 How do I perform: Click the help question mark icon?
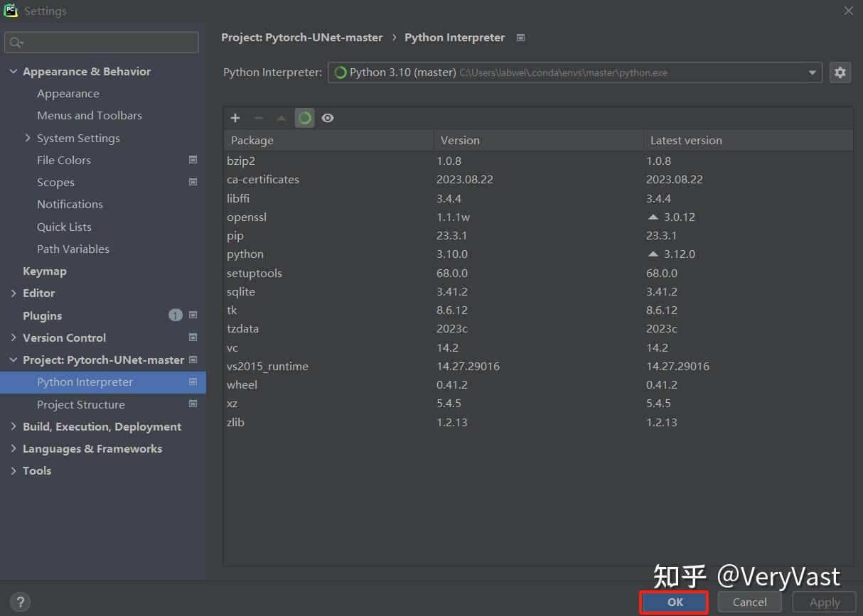pyautogui.click(x=20, y=602)
